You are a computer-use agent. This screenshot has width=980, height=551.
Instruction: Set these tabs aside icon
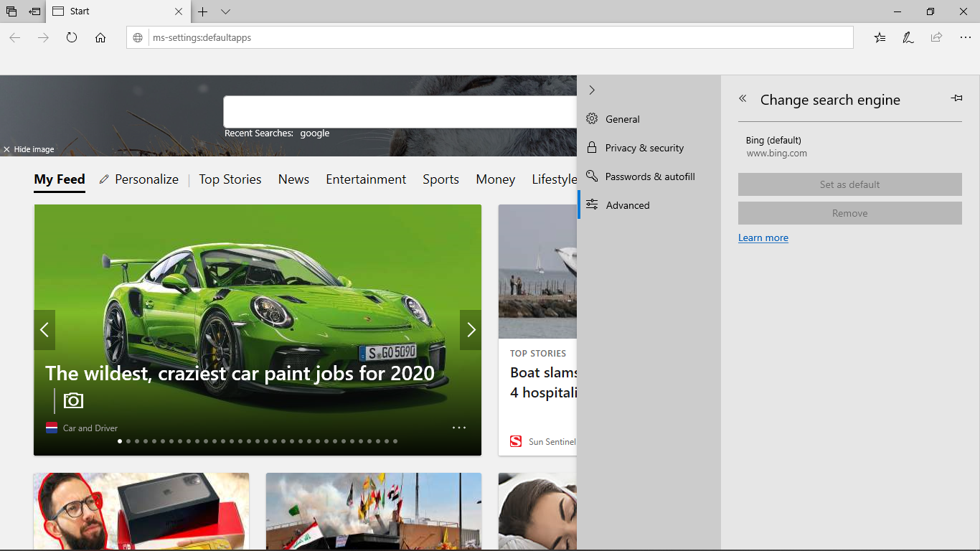click(x=34, y=11)
